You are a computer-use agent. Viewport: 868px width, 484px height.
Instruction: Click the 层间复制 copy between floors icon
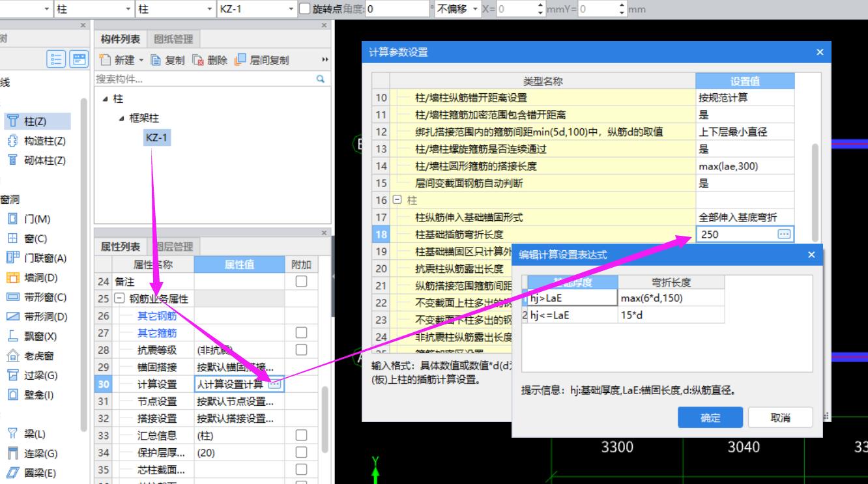[240, 60]
